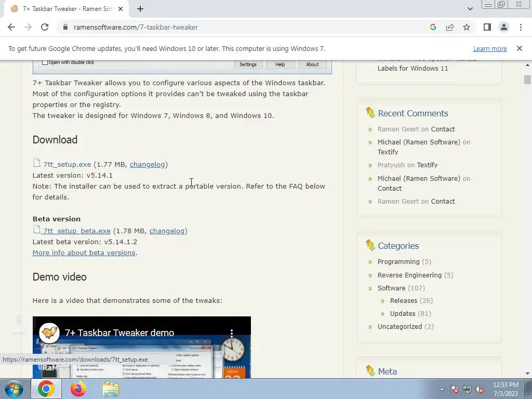The image size is (532, 399).
Task: Click Settings button in tweaker screenshot
Action: pos(248,64)
